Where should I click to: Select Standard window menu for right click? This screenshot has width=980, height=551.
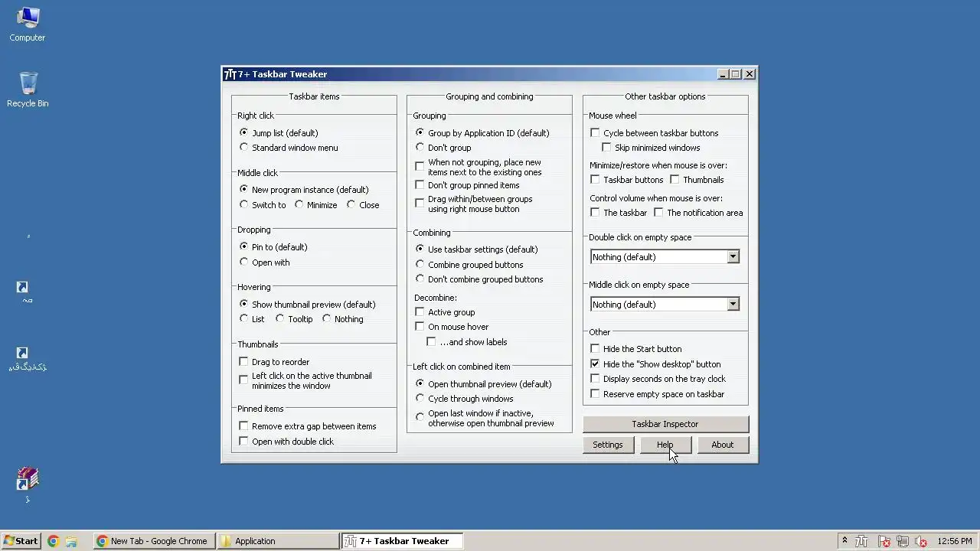[244, 148]
